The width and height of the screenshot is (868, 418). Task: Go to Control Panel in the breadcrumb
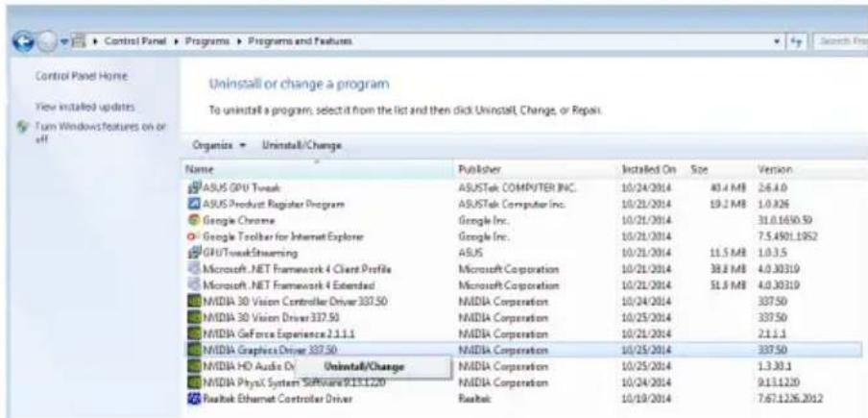point(135,41)
